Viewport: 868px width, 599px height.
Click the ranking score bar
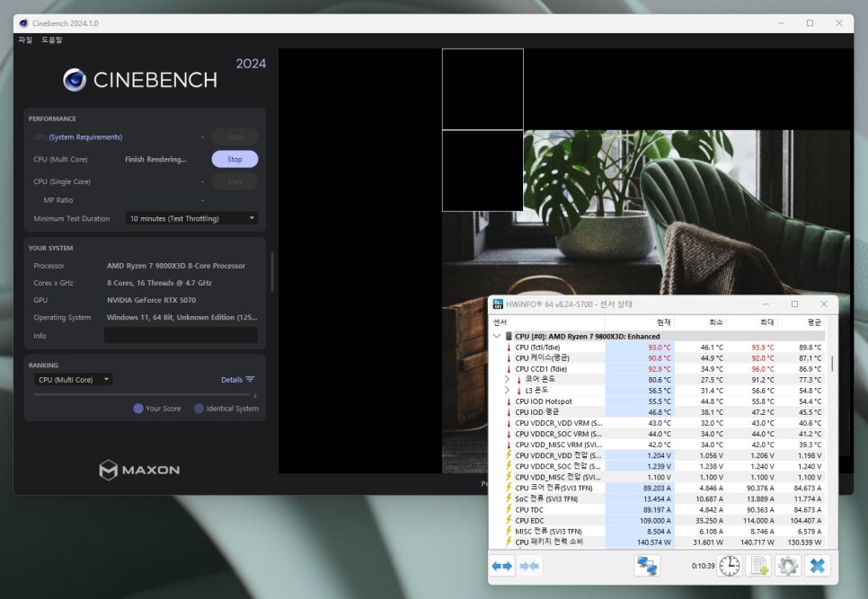tap(144, 395)
